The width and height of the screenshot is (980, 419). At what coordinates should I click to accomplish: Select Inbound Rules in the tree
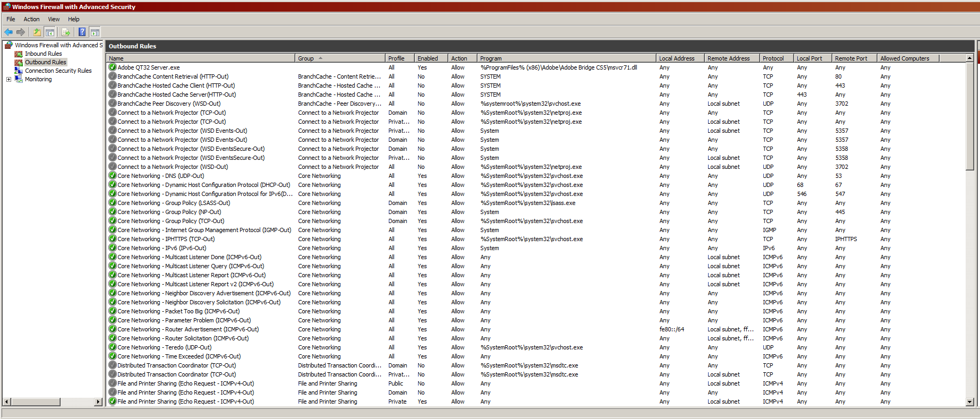point(43,54)
